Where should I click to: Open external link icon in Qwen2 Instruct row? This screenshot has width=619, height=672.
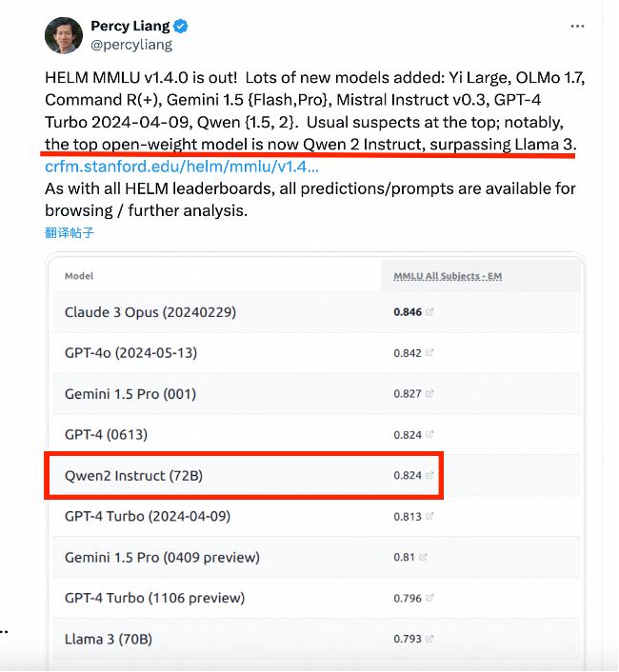pos(429,475)
